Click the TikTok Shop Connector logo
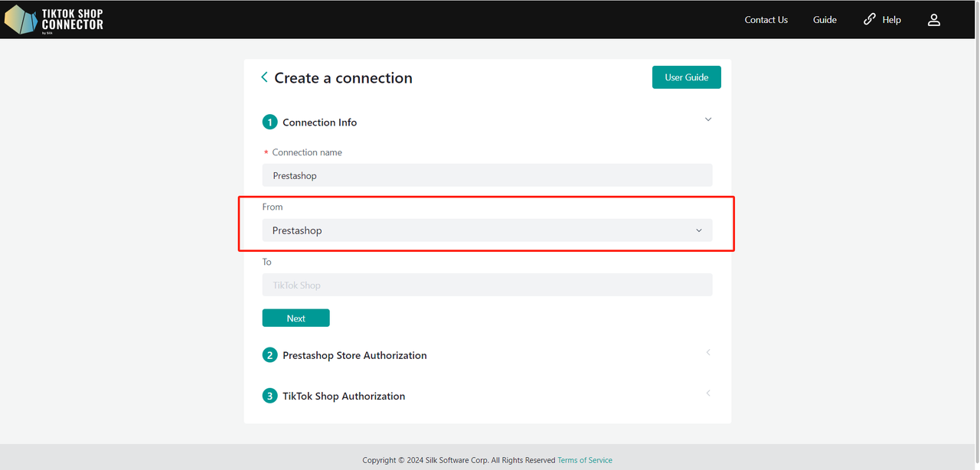 54,20
